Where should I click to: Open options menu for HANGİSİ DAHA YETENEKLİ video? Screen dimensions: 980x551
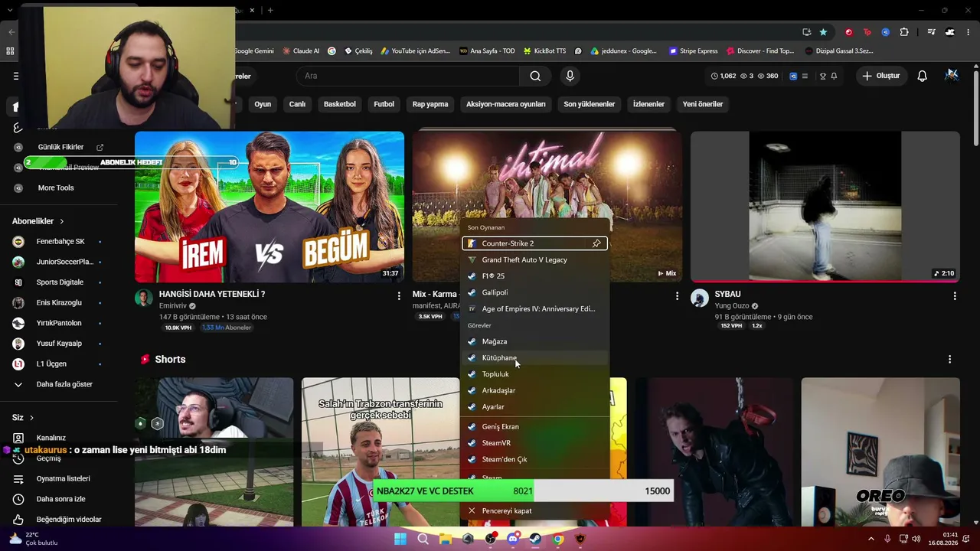pos(399,295)
